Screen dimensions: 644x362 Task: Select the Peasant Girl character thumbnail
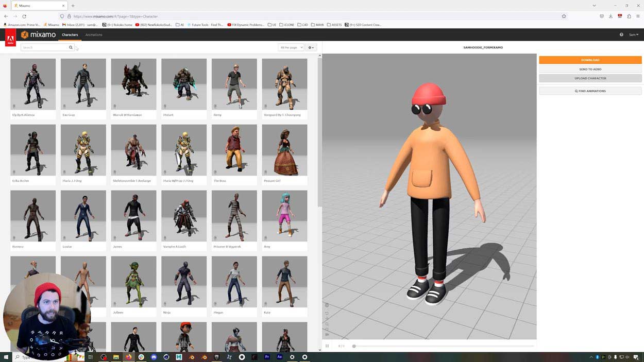point(284,150)
